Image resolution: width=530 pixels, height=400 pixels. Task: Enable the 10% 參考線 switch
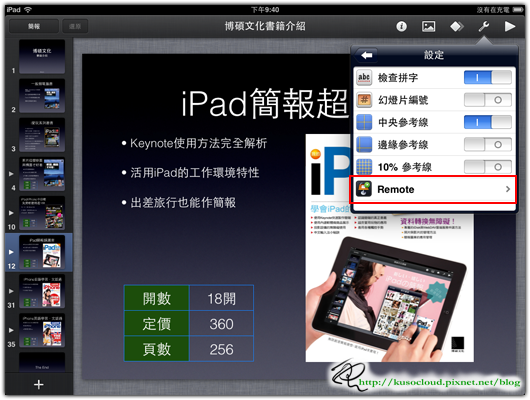(488, 167)
